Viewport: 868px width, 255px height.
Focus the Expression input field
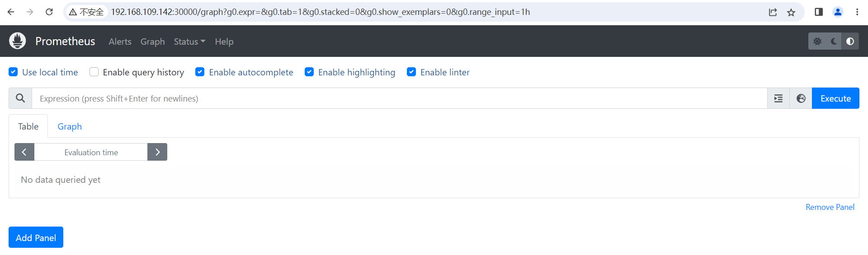coord(398,98)
